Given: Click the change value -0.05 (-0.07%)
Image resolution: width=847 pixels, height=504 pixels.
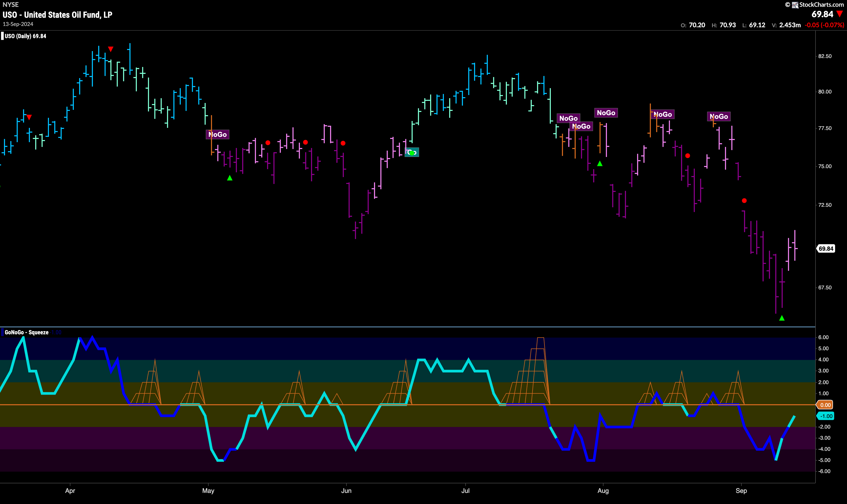Looking at the screenshot, I should click(824, 25).
